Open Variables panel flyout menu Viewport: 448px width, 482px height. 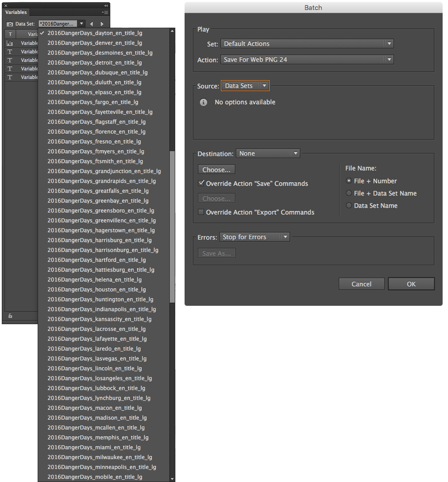point(105,12)
